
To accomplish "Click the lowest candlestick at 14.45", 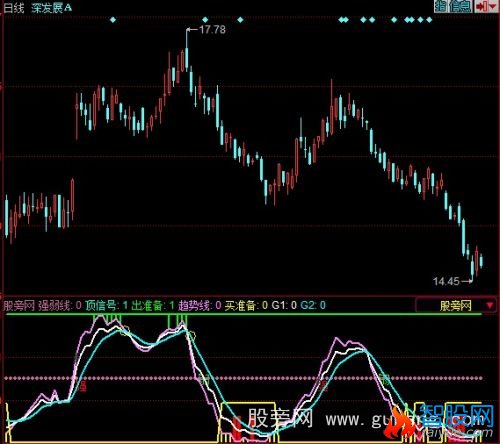I will point(472,268).
